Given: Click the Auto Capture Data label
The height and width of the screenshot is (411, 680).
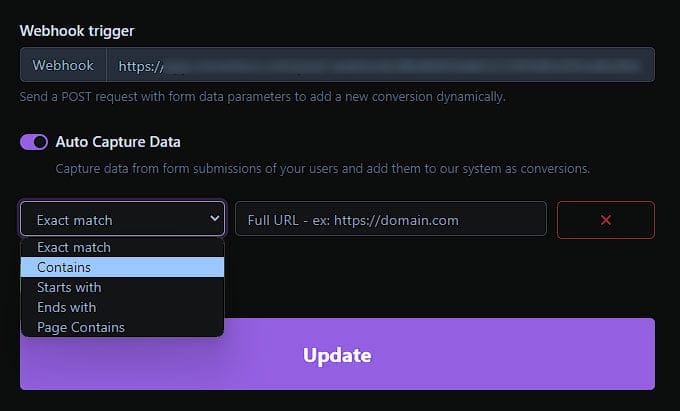Looking at the screenshot, I should (x=118, y=142).
